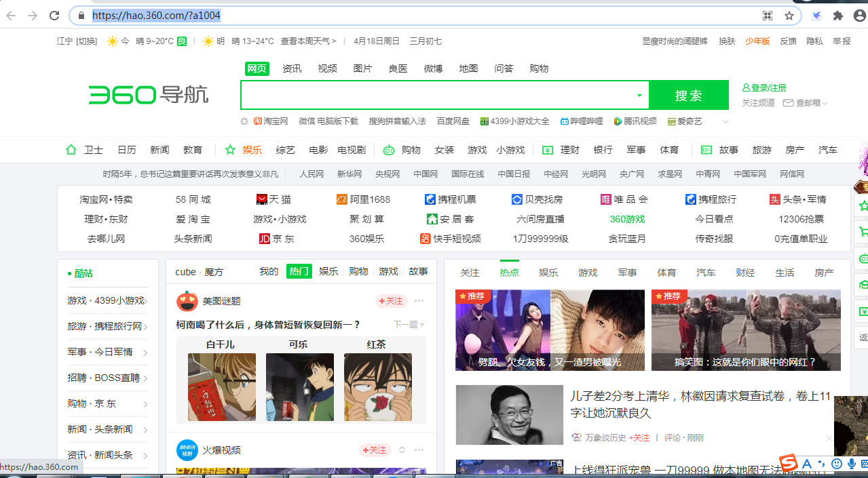Click the Sogou input method S icon
The width and height of the screenshot is (868, 478).
coord(788,463)
